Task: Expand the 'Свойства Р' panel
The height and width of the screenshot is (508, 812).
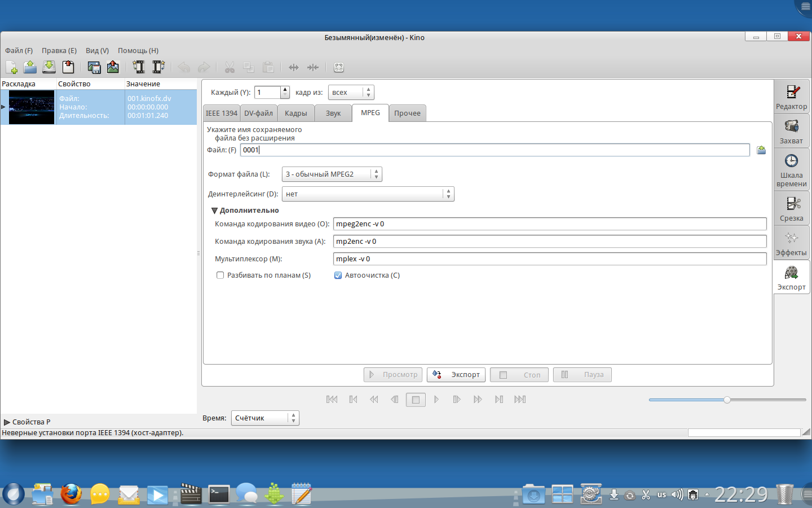Action: (7, 422)
